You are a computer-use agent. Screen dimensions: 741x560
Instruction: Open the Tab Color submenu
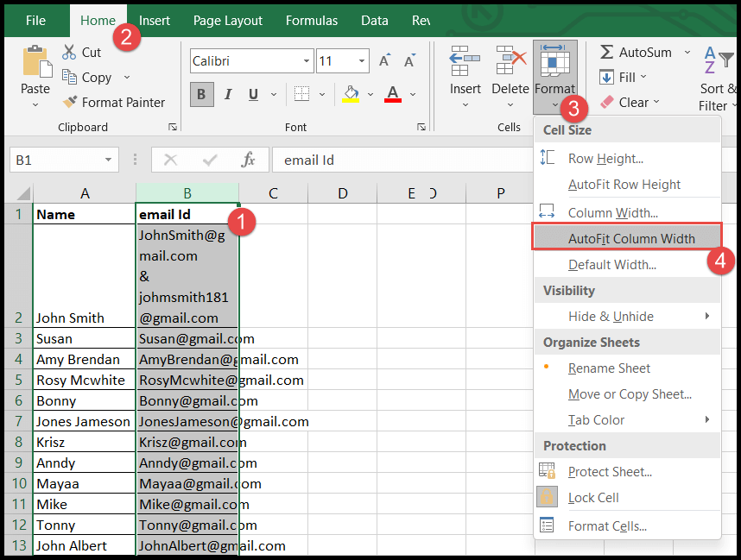pos(627,420)
